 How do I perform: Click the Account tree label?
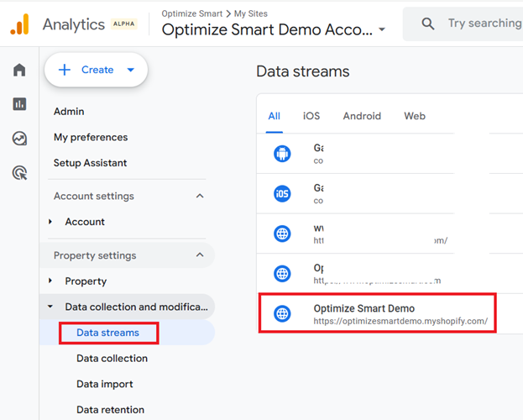(x=85, y=222)
